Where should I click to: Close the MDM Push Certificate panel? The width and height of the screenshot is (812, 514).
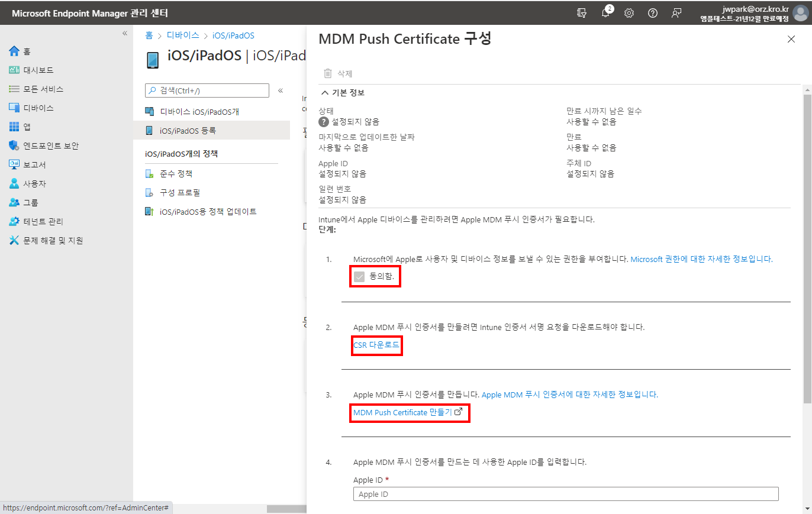click(x=791, y=39)
